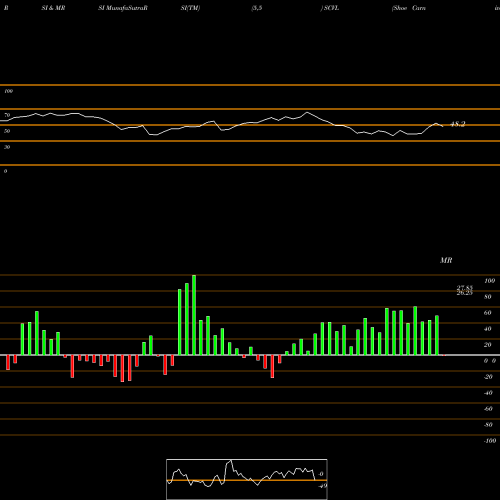Image resolution: width=500 pixels, height=500 pixels.
Task: Click the '(3,5' parameter text
Action: click(257, 8)
